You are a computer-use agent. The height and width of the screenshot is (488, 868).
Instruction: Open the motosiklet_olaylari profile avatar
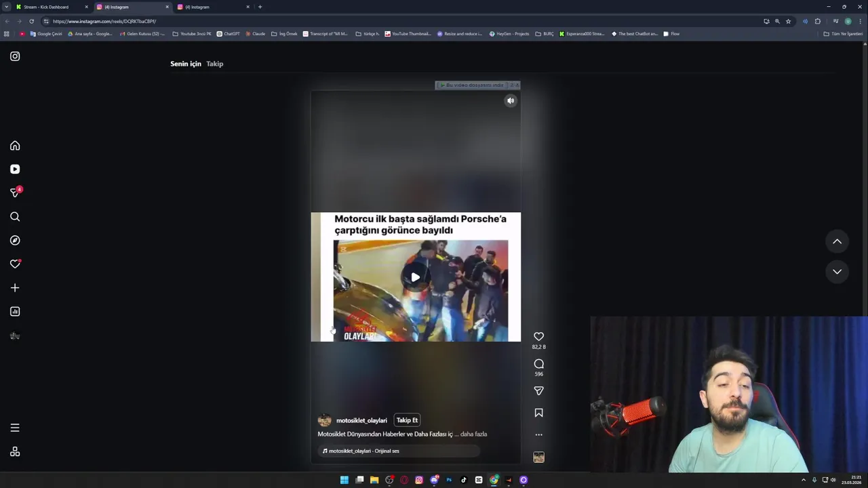[x=325, y=420]
